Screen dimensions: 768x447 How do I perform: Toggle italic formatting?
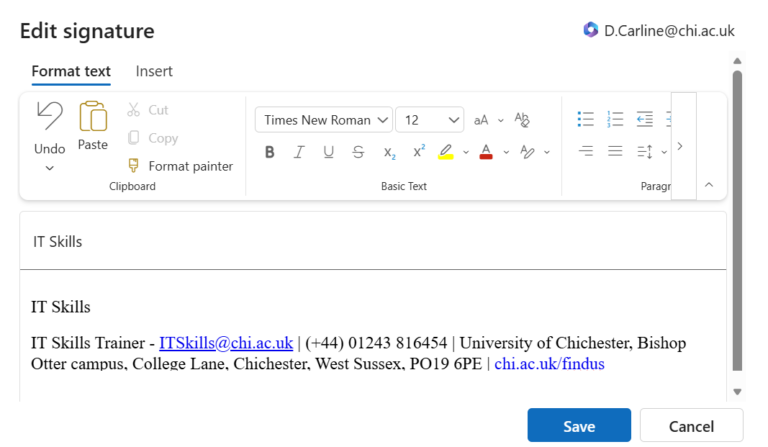(298, 152)
